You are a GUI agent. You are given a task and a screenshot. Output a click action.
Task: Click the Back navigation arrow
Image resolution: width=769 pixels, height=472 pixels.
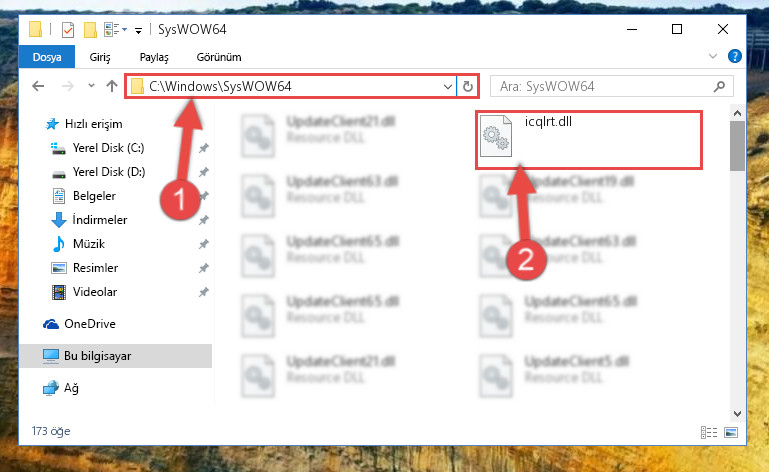[x=38, y=86]
